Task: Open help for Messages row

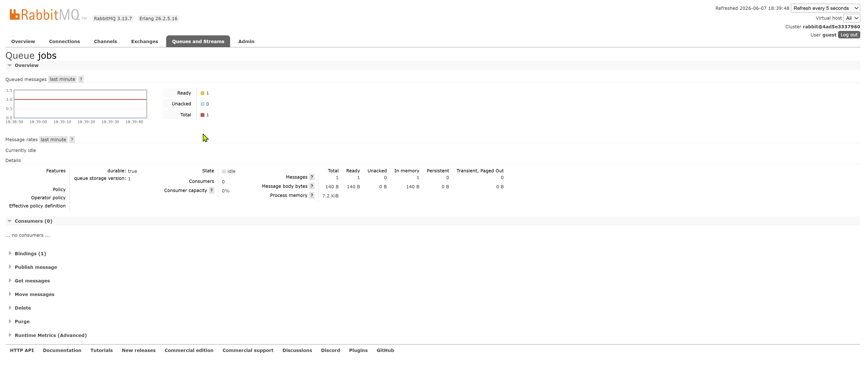Action: 312,177
